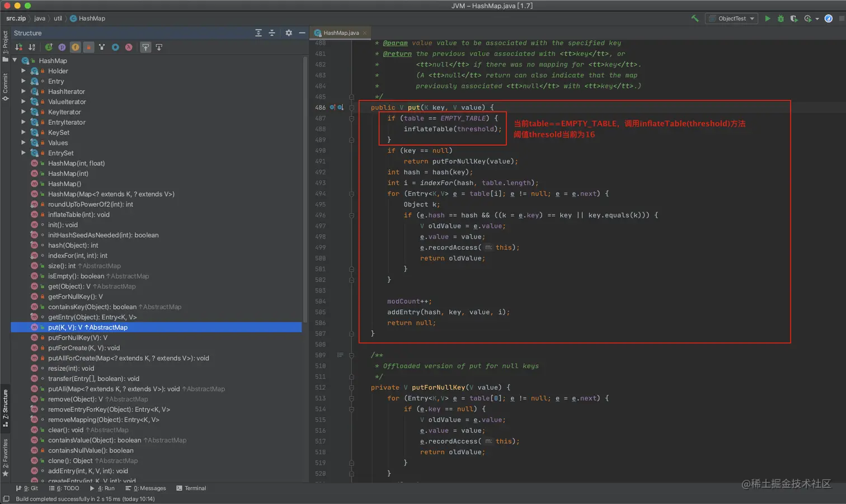Open Structure panel gear settings
The height and width of the screenshot is (504, 846).
point(289,33)
